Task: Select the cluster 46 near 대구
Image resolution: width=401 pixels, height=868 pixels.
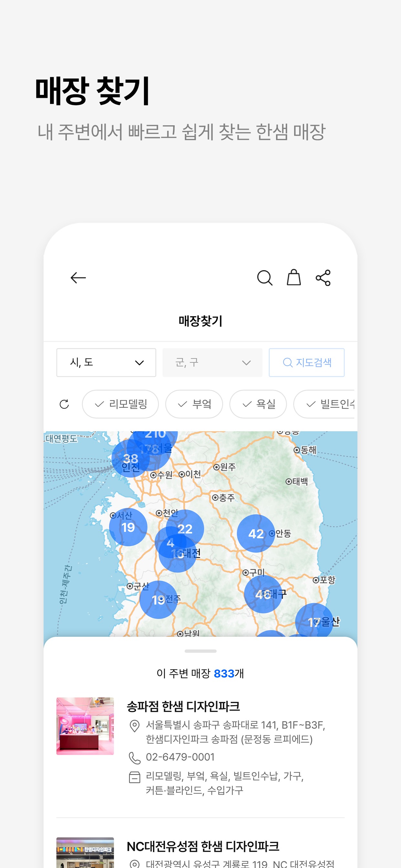Action: click(x=263, y=594)
